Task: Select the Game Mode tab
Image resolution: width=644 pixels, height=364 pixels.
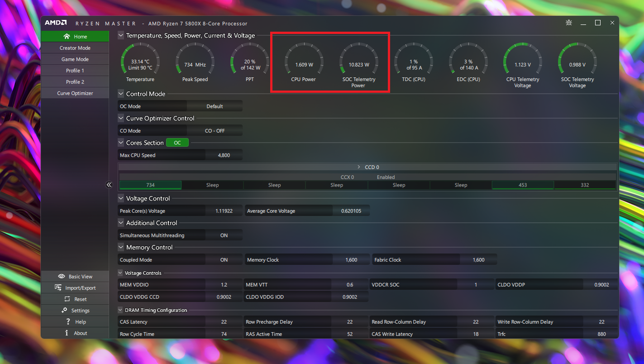Action: pos(75,59)
